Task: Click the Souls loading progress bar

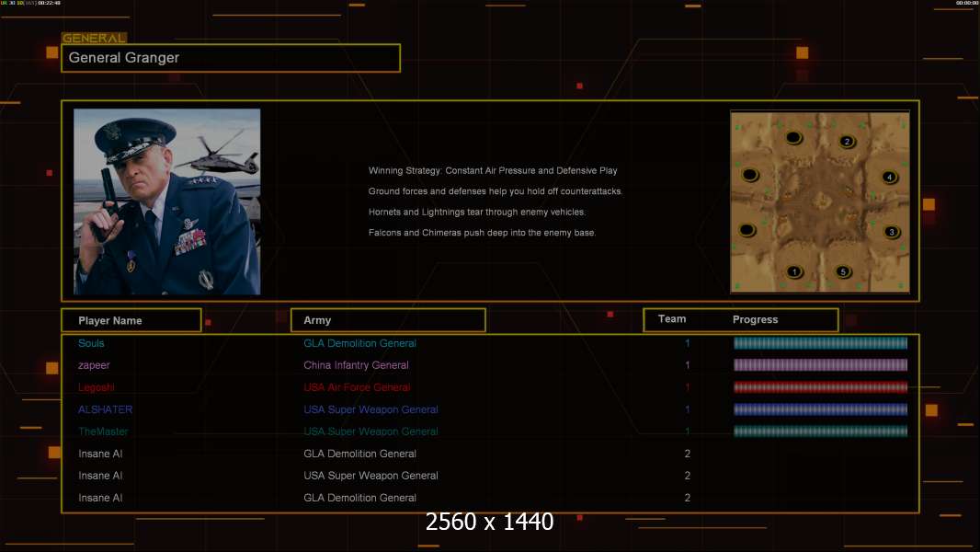Action: pos(820,343)
